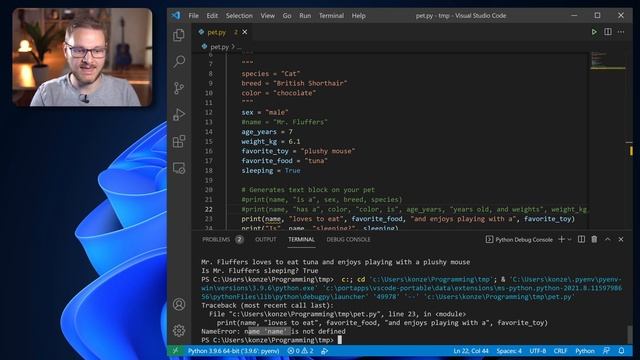Add a new terminal with plus icon
Viewport: 640px width, 360px height.
click(561, 239)
